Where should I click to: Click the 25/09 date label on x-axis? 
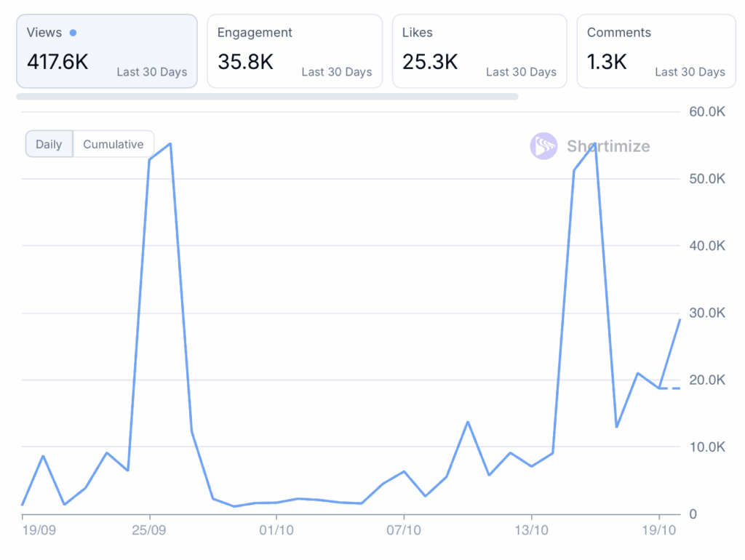click(x=149, y=530)
